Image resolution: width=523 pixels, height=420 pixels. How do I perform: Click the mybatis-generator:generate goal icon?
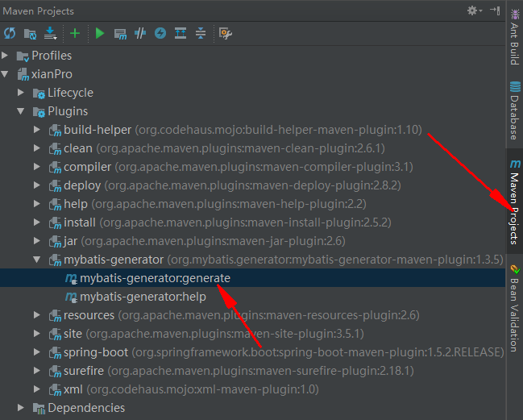click(71, 279)
